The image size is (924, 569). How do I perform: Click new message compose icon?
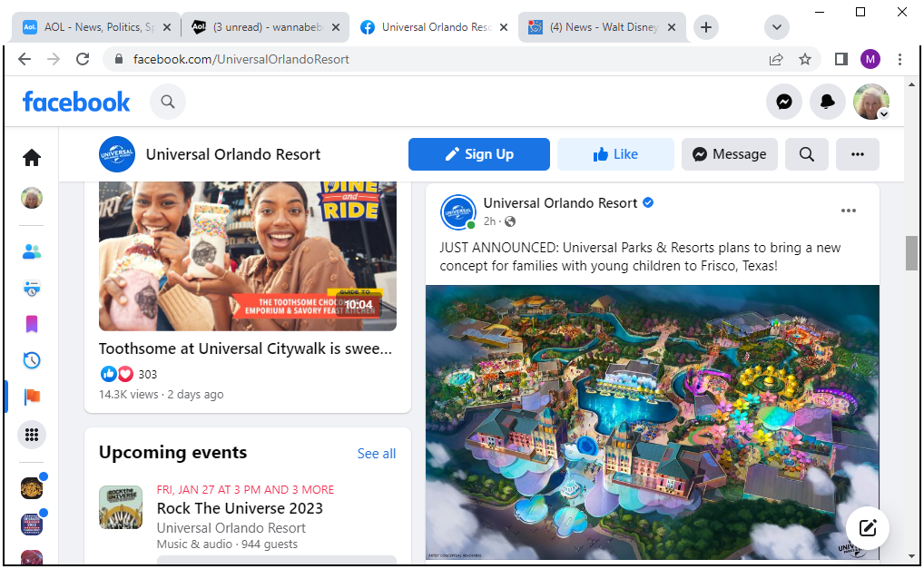pyautogui.click(x=868, y=528)
